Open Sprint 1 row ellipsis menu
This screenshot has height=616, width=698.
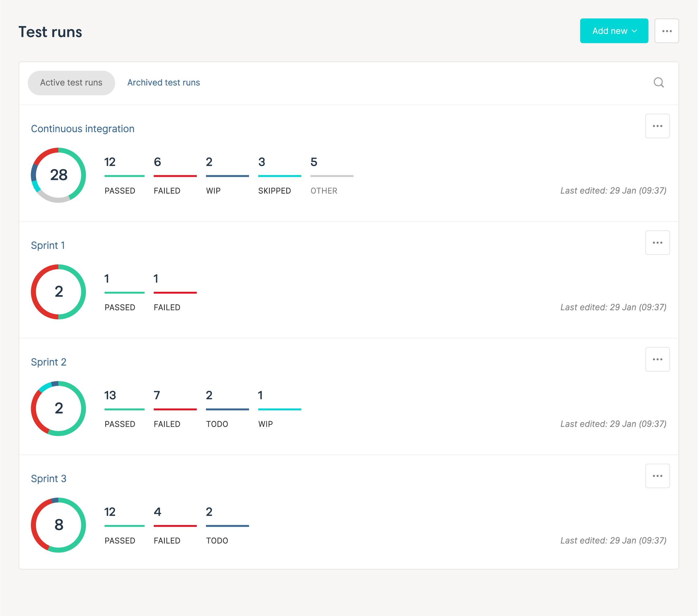pyautogui.click(x=657, y=243)
